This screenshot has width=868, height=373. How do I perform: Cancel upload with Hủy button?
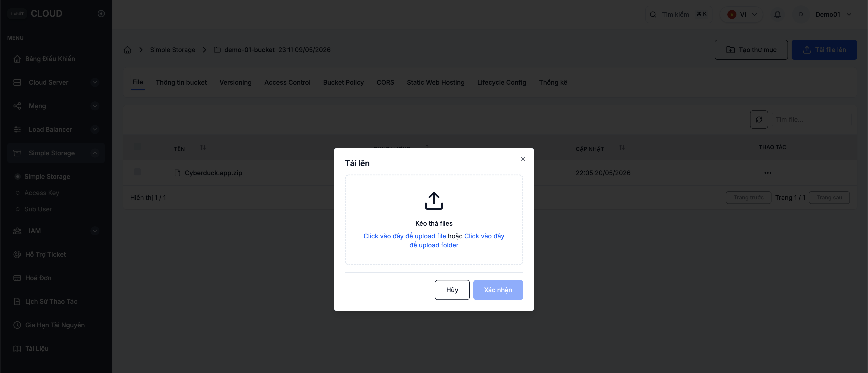(x=452, y=290)
